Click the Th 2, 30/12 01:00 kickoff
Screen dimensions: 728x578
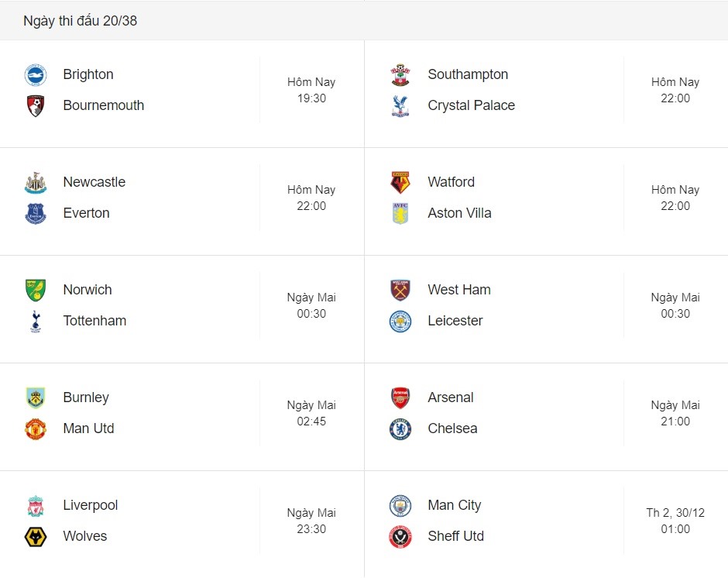tap(675, 521)
